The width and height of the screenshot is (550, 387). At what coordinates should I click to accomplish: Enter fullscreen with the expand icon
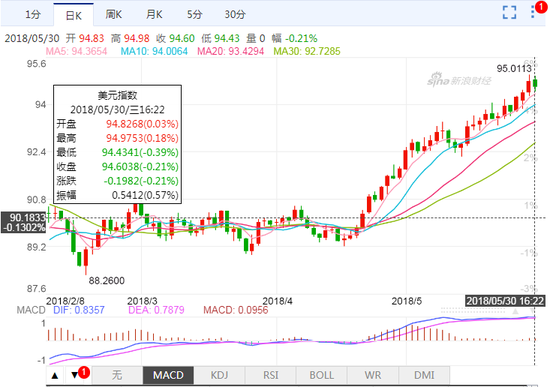point(509,13)
